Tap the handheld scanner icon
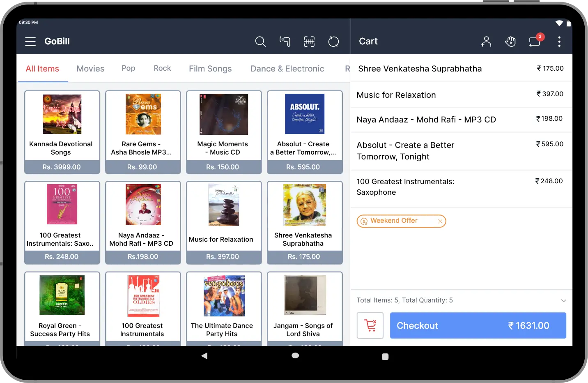Screen dimensions: 588x383 [x=285, y=42]
